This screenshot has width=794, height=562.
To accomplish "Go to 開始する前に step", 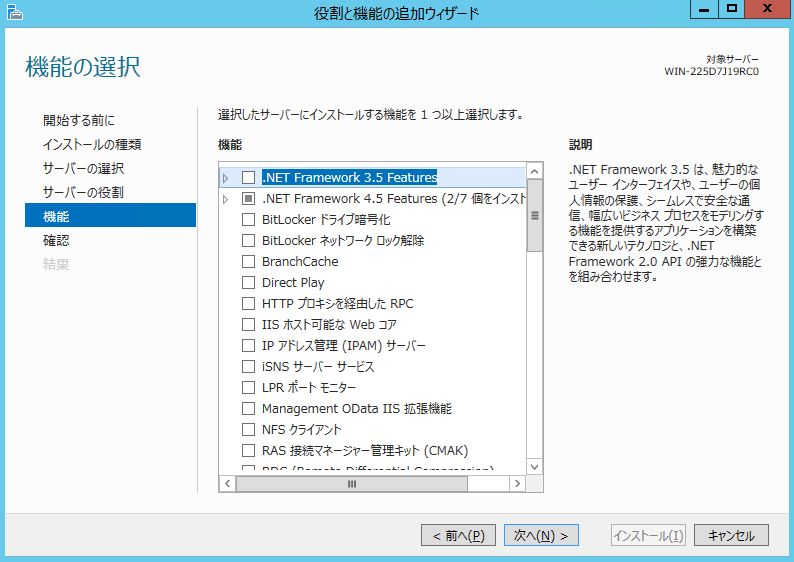I will tap(79, 120).
